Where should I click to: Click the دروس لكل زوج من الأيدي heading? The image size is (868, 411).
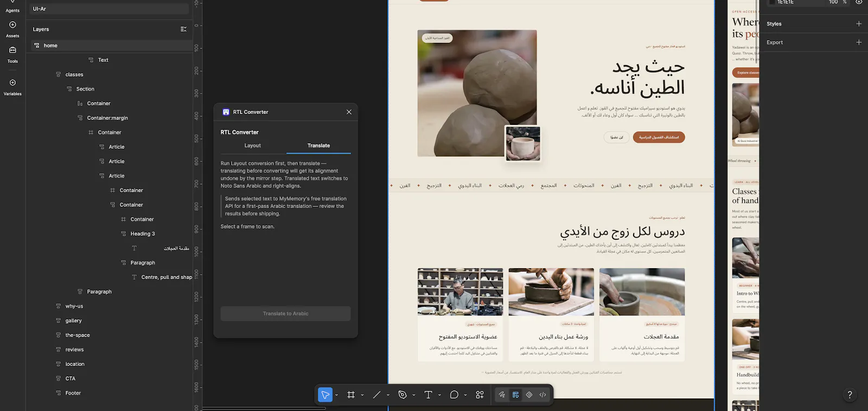622,232
